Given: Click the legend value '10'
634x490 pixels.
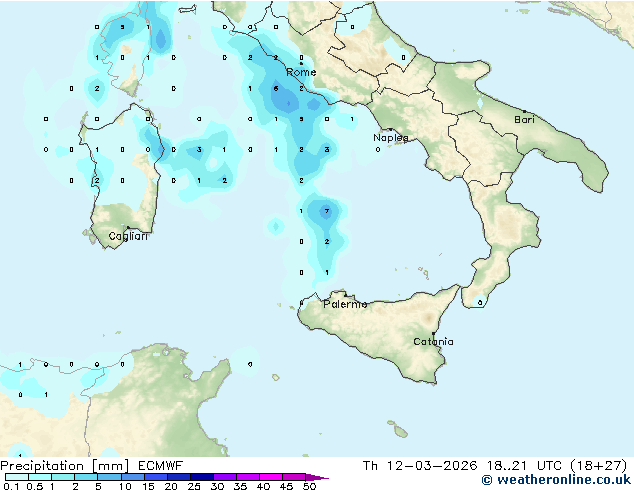Looking at the screenshot, I should pos(125,486).
